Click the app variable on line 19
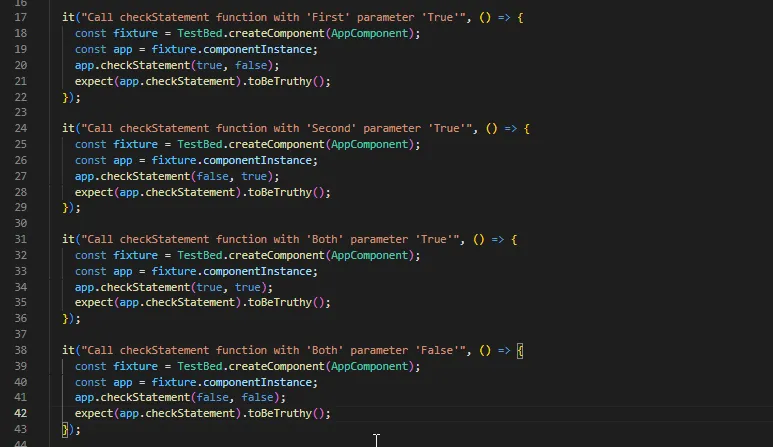The image size is (773, 447). point(123,49)
